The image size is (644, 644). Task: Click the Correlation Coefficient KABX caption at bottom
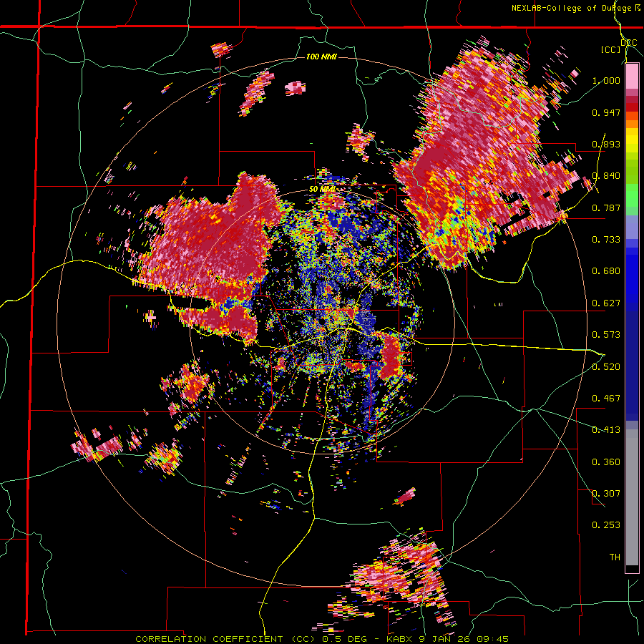322,639
